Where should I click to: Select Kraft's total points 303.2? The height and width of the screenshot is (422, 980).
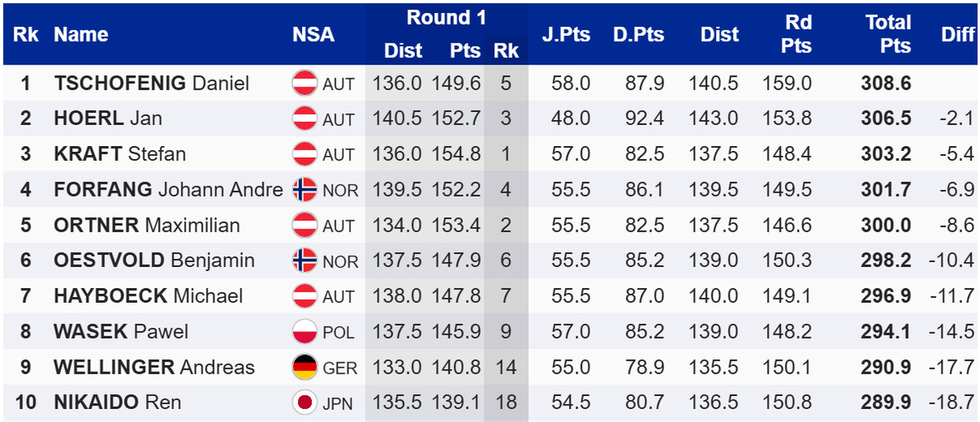pos(885,154)
